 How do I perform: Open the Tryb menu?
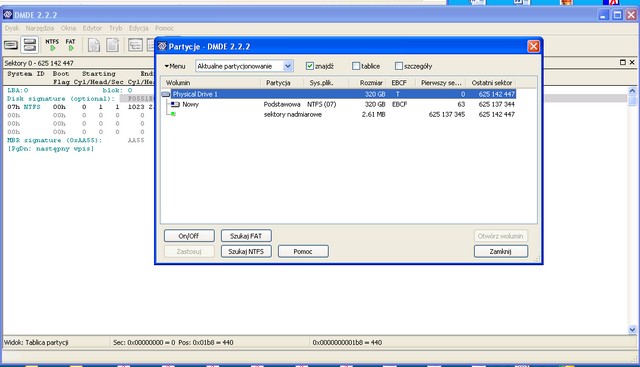coord(116,28)
